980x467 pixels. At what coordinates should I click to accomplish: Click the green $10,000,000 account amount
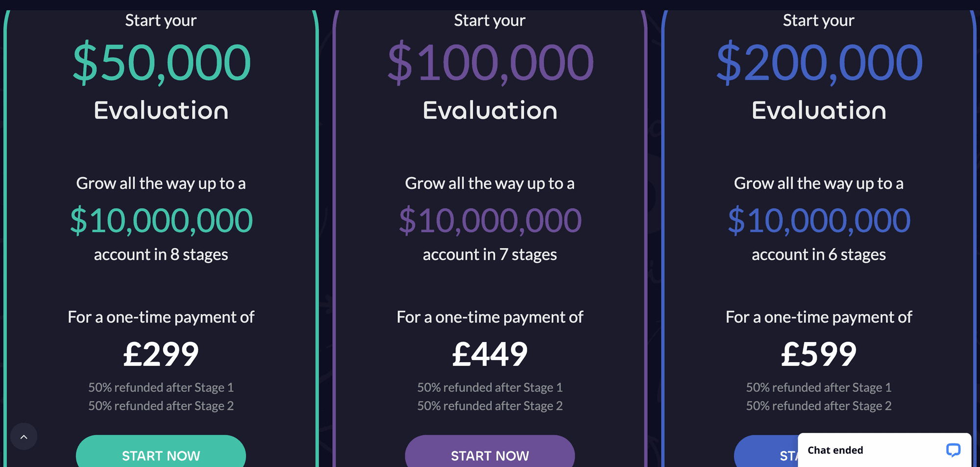pyautogui.click(x=161, y=221)
